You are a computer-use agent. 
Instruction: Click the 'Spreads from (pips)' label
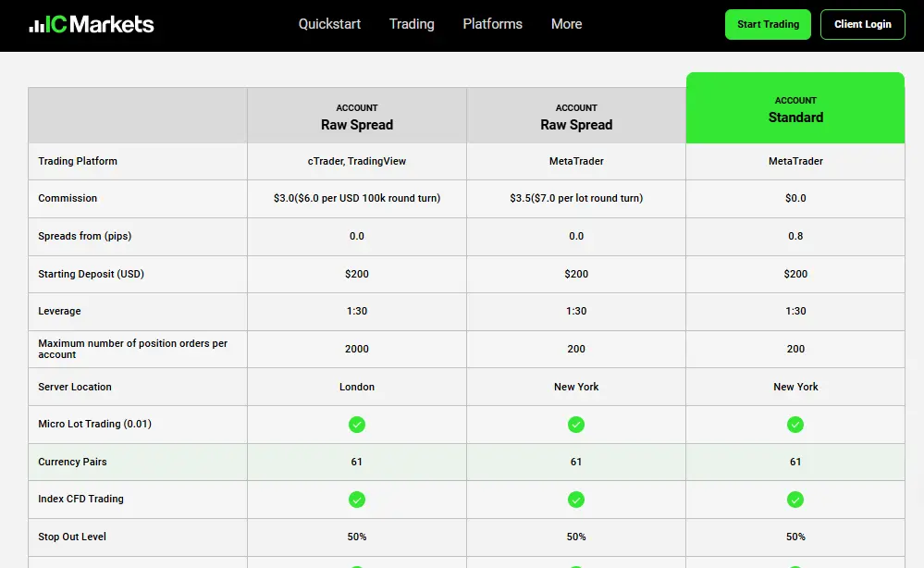tap(85, 236)
